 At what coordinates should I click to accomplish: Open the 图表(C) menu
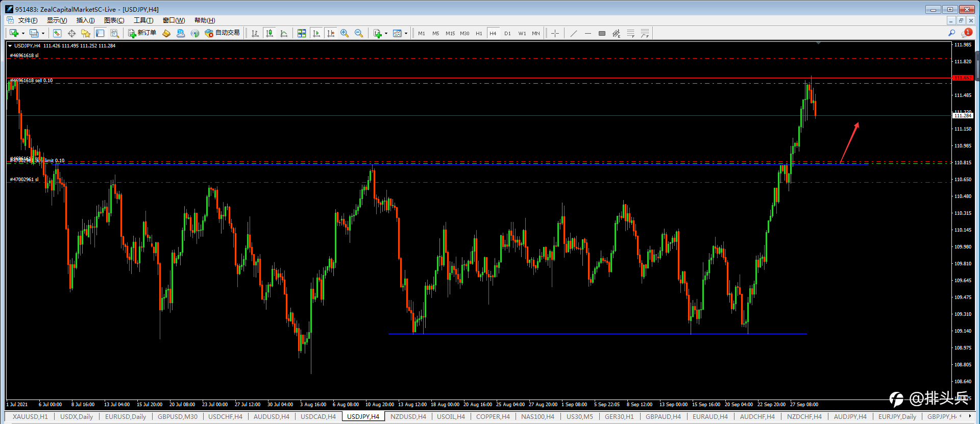114,20
